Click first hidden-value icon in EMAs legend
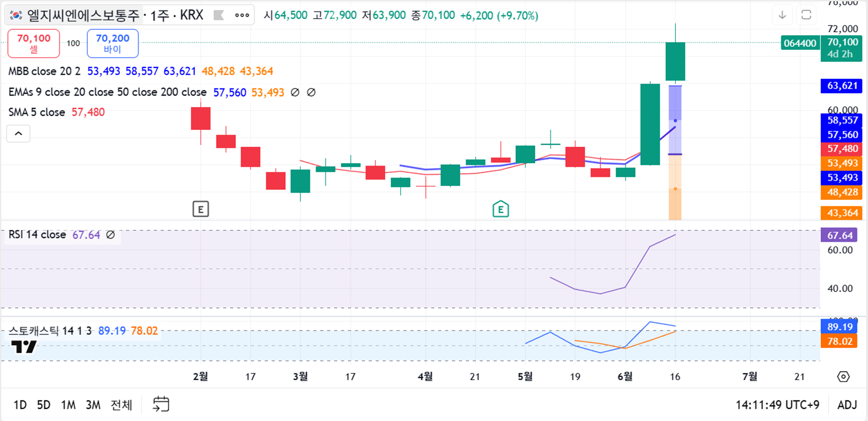This screenshot has height=421, width=868. click(x=295, y=92)
